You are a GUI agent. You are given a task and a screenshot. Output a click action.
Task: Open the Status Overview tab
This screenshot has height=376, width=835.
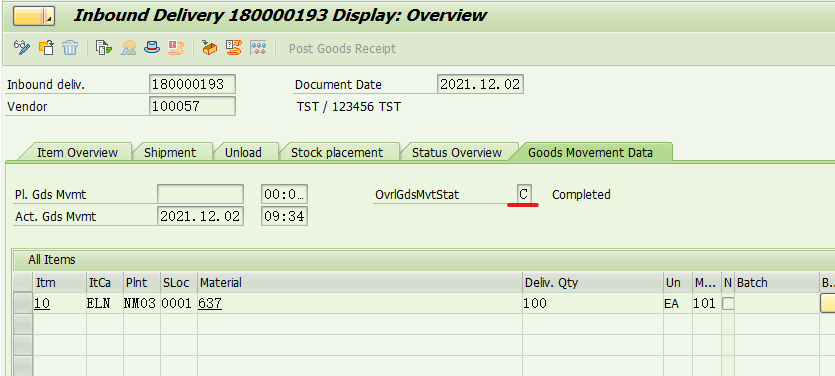pyautogui.click(x=457, y=152)
